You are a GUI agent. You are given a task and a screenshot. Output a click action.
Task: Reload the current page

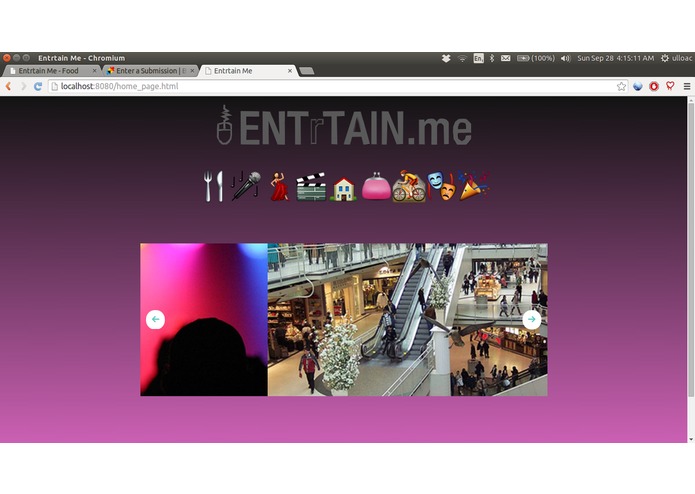[x=38, y=86]
